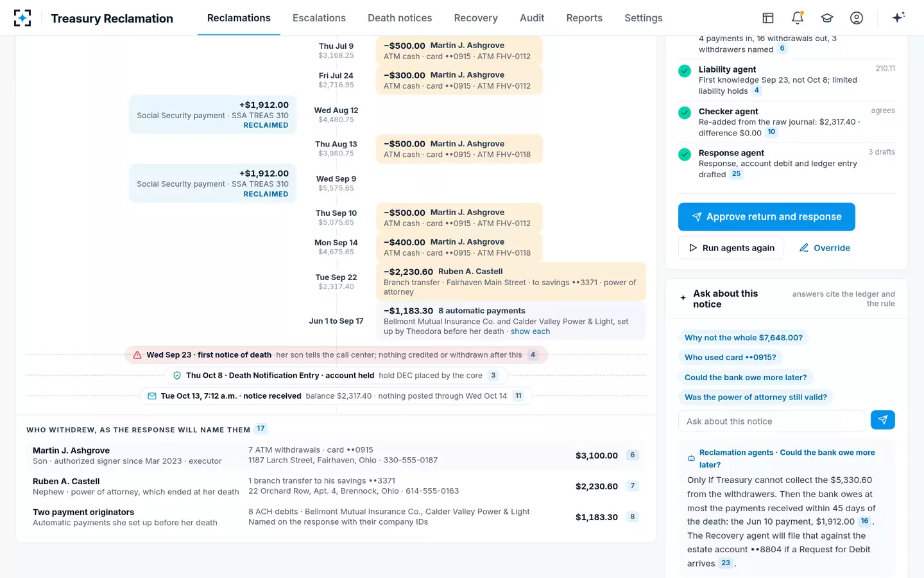Image resolution: width=924 pixels, height=578 pixels.
Task: Open the layout panel icon in header
Action: [768, 18]
